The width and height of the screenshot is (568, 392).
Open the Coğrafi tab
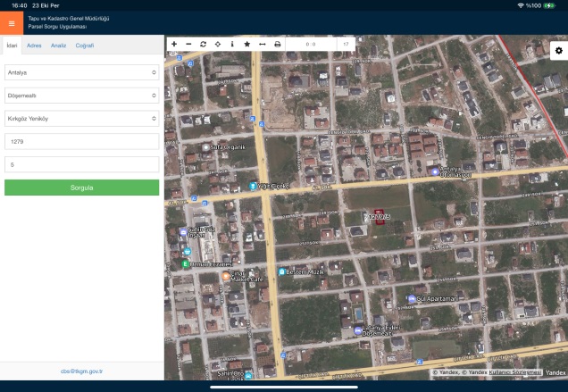84,45
